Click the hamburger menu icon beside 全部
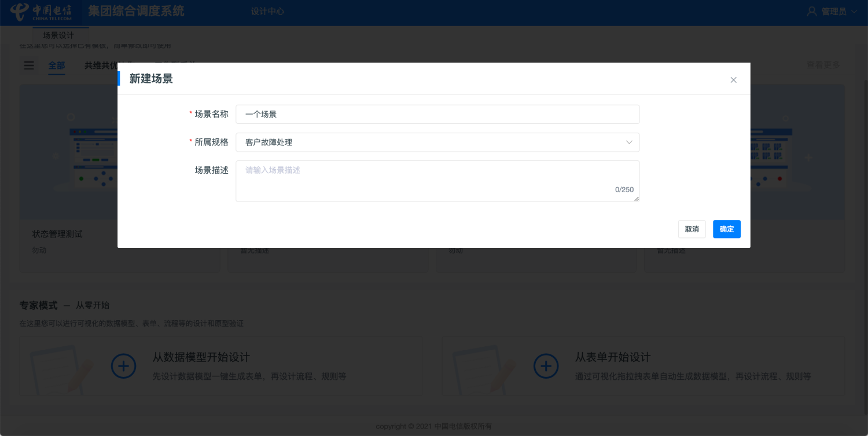This screenshot has width=868, height=436. (x=29, y=65)
